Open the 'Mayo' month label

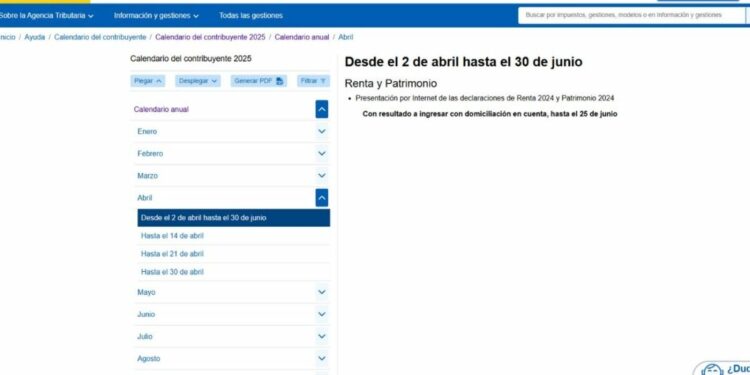click(146, 292)
